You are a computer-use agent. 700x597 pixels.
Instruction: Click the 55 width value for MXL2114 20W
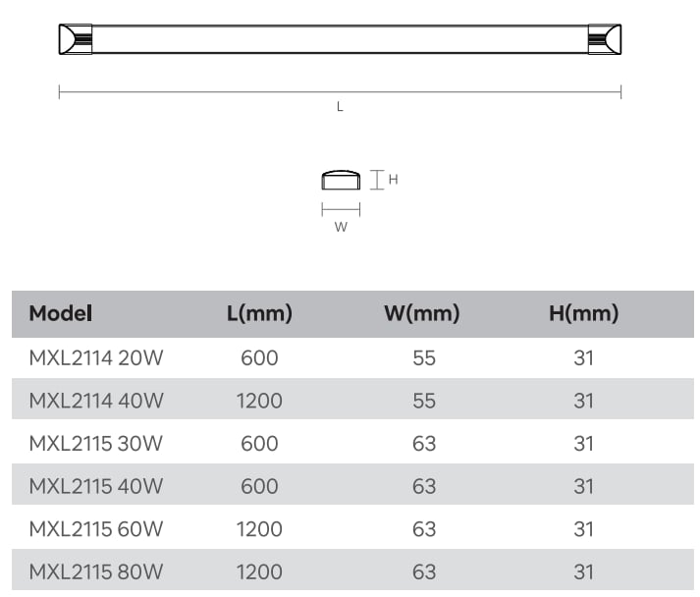point(424,358)
